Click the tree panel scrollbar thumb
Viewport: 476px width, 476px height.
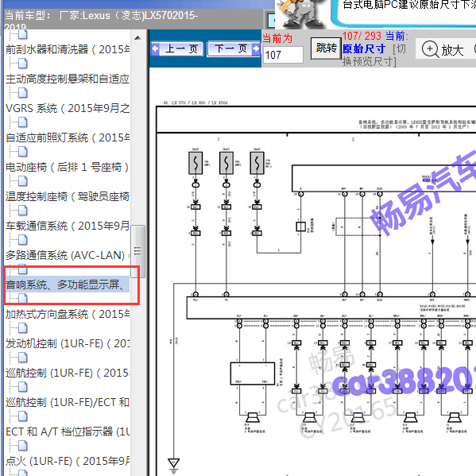(137, 251)
